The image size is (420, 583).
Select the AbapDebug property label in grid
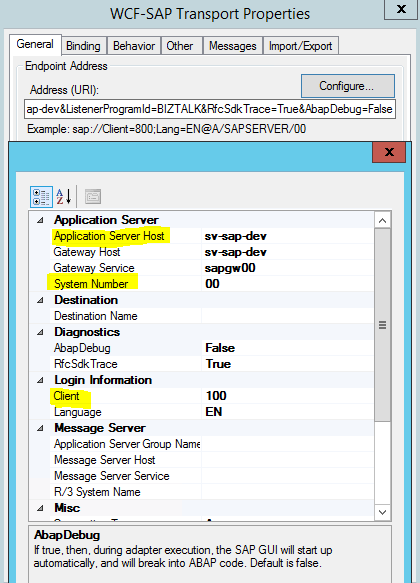point(83,348)
